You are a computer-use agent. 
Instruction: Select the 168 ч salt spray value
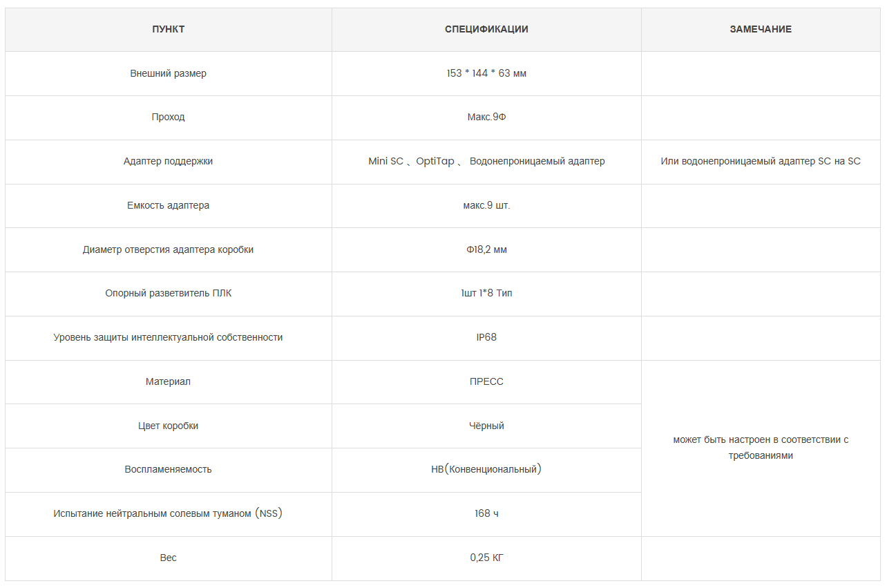pos(486,513)
